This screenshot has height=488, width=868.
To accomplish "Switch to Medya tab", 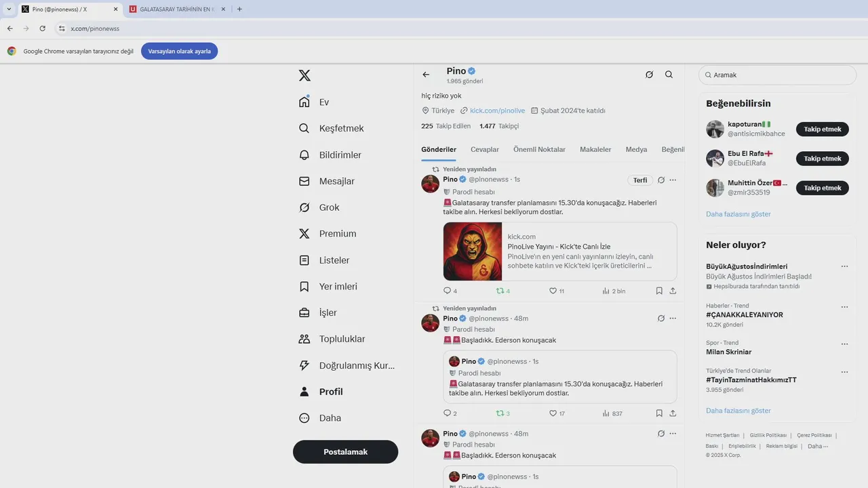I will [x=636, y=149].
